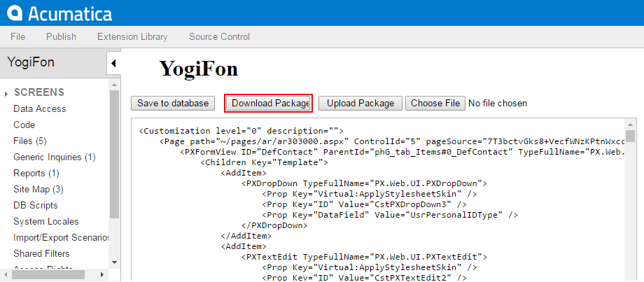This screenshot has height=282, width=644.
Task: Select Data Access in sidebar
Action: click(x=40, y=108)
